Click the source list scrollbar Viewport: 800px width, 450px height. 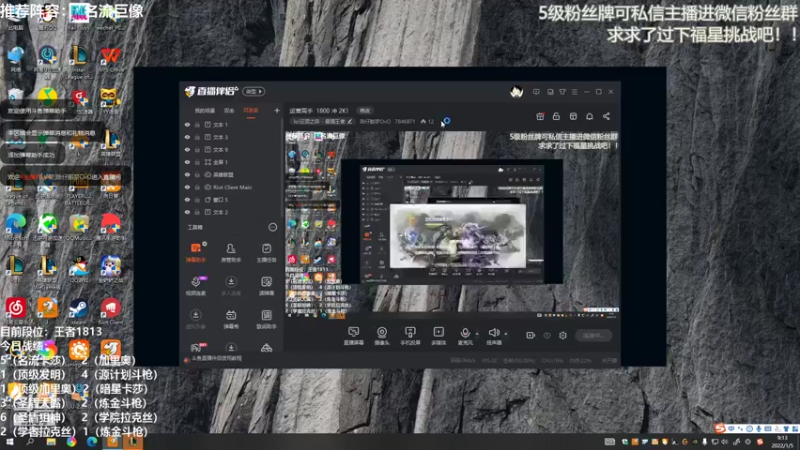[x=281, y=168]
